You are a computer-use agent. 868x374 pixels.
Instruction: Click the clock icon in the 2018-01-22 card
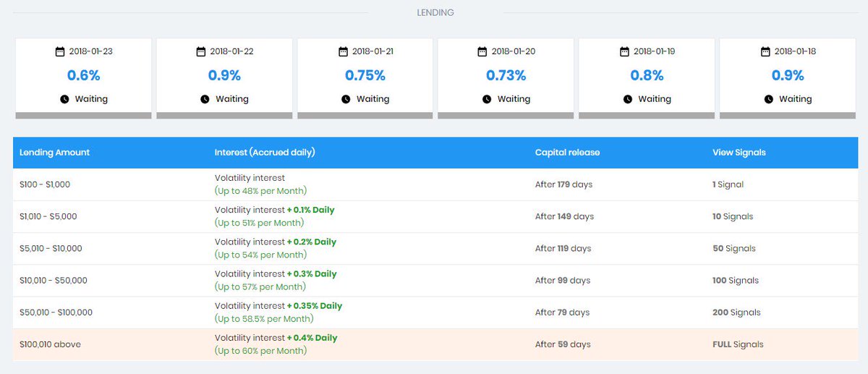[205, 99]
